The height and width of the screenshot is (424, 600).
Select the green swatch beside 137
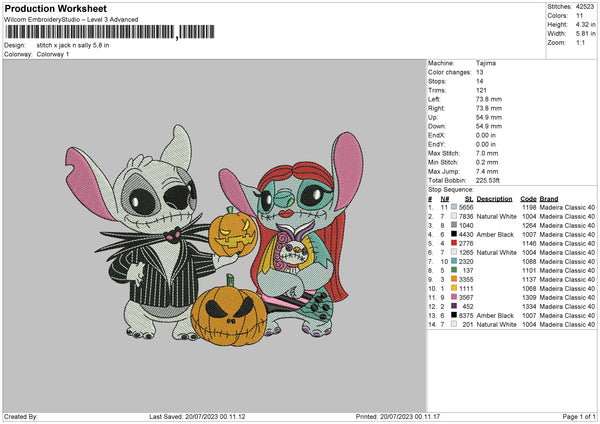tap(454, 270)
